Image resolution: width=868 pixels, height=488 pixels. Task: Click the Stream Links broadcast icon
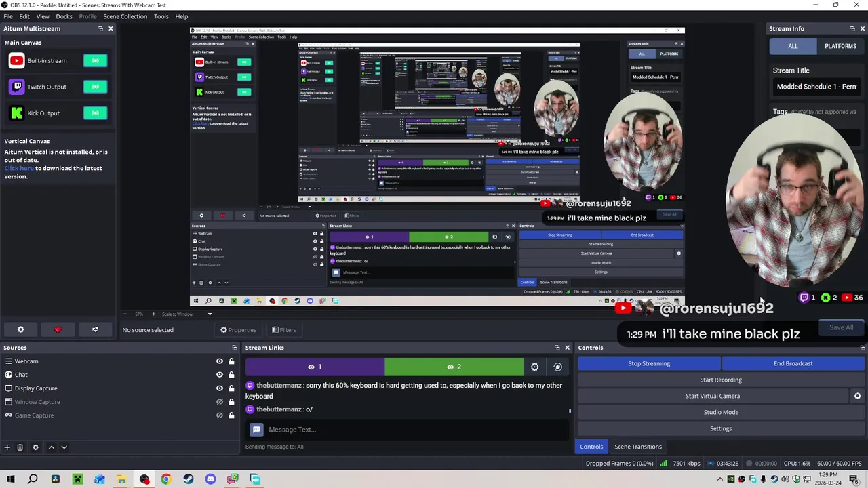tap(557, 367)
